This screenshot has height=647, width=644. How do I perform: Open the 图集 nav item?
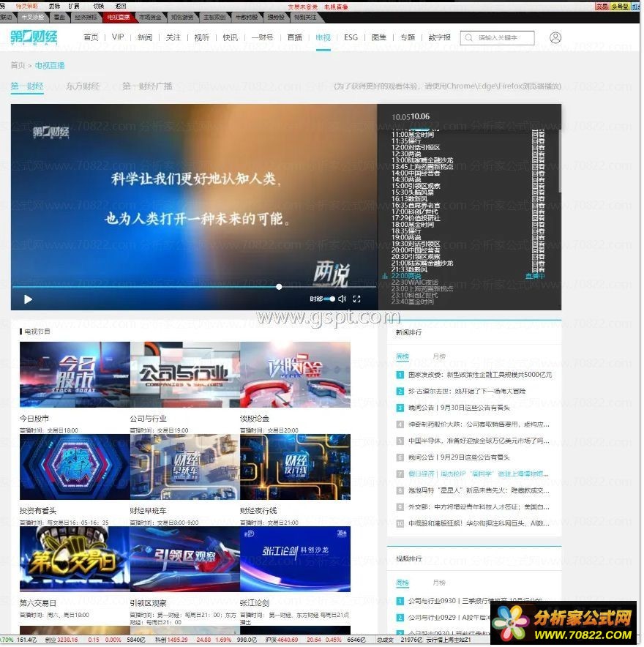(379, 37)
